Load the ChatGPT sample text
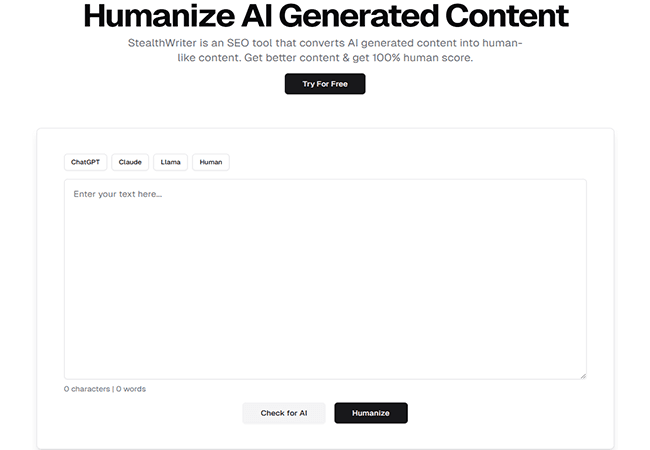650x450 pixels. click(85, 162)
